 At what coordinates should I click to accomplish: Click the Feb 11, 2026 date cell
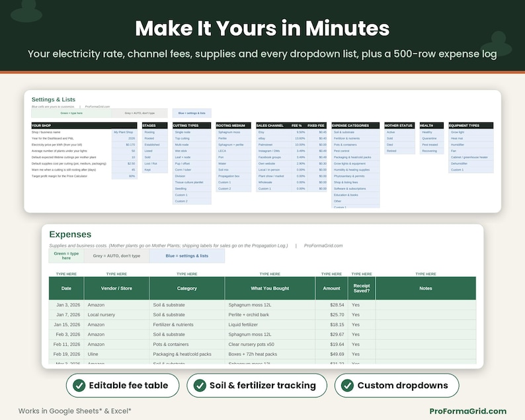pos(66,345)
